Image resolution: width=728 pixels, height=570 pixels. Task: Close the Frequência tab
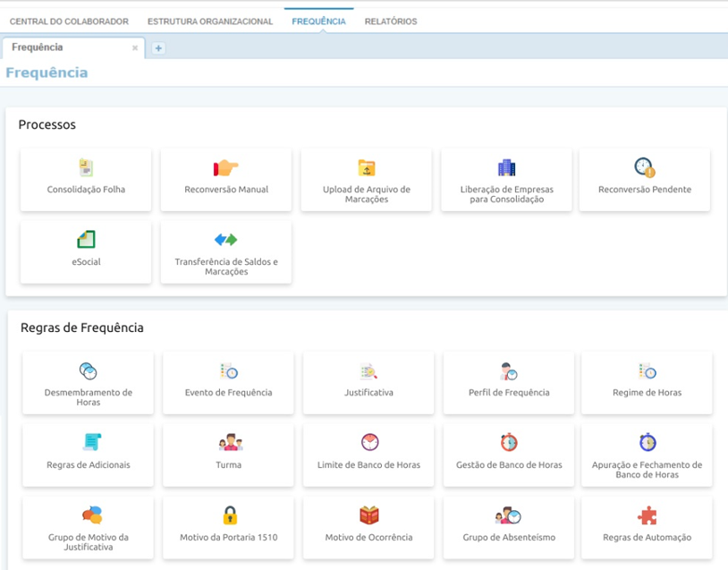tap(135, 48)
